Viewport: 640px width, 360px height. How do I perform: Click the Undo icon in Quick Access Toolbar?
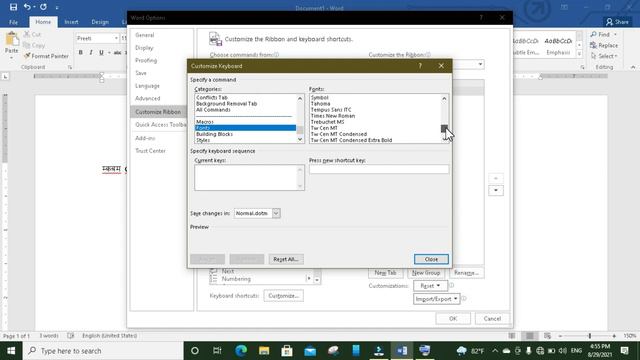coord(27,7)
